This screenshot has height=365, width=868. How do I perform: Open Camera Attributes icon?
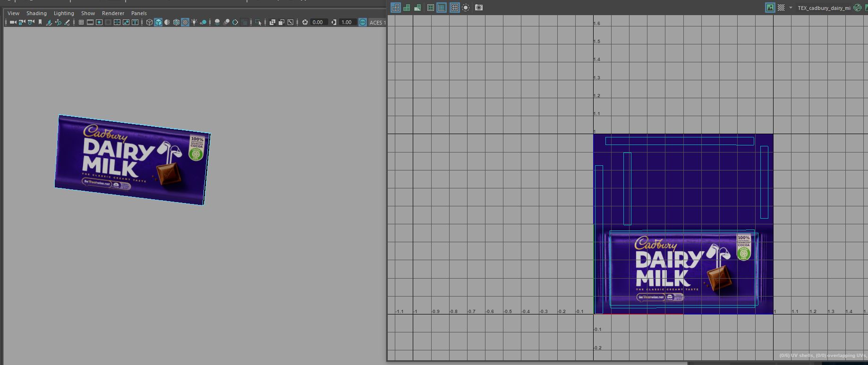click(31, 22)
